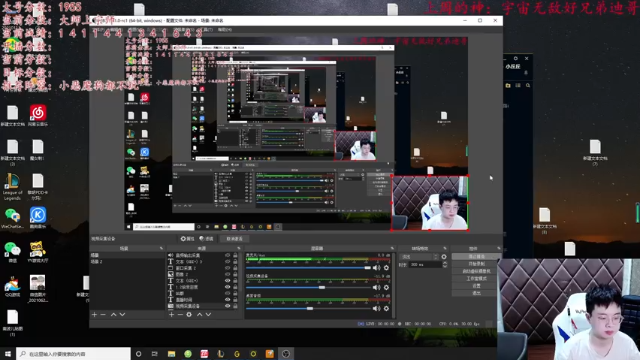The height and width of the screenshot is (360, 640).
Task: Mute the 视频采集设备 mixer channel speaker
Action: (x=376, y=288)
